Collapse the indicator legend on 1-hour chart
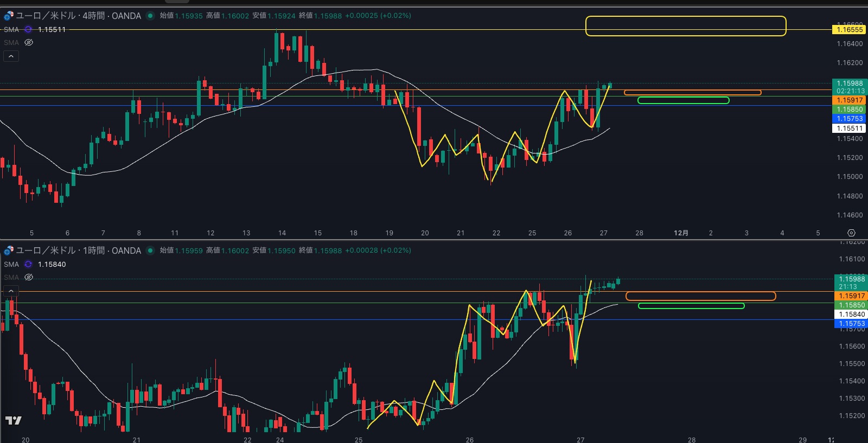This screenshot has width=868, height=443. pyautogui.click(x=11, y=291)
